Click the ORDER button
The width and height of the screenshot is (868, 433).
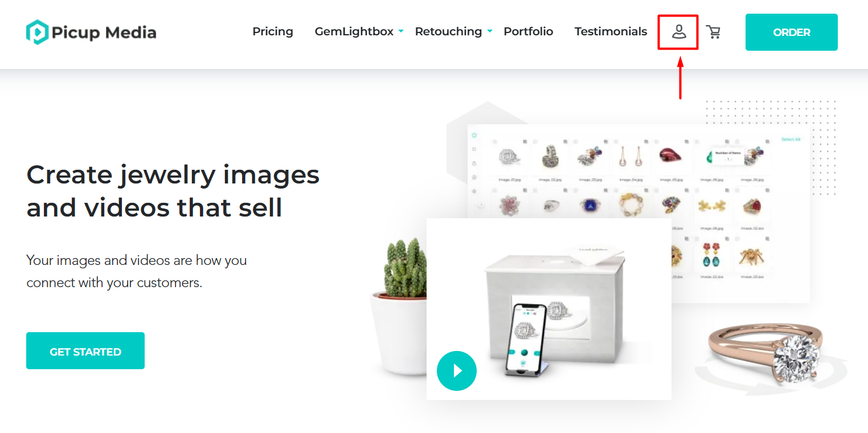pyautogui.click(x=791, y=32)
